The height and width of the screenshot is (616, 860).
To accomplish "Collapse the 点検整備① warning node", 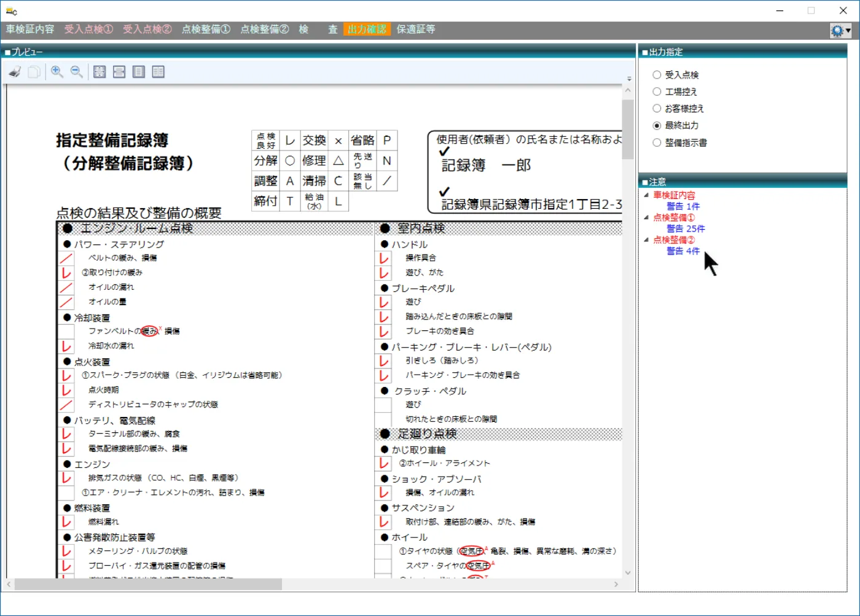I will pyautogui.click(x=646, y=217).
